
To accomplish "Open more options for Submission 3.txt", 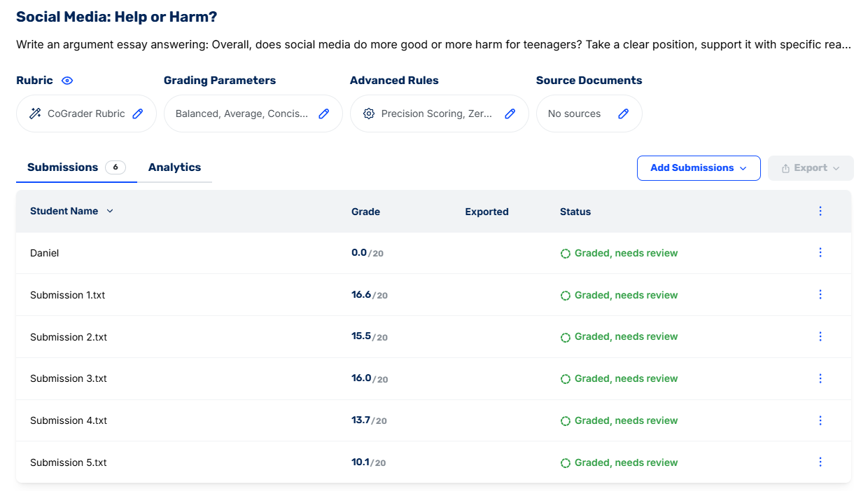I will pyautogui.click(x=820, y=378).
